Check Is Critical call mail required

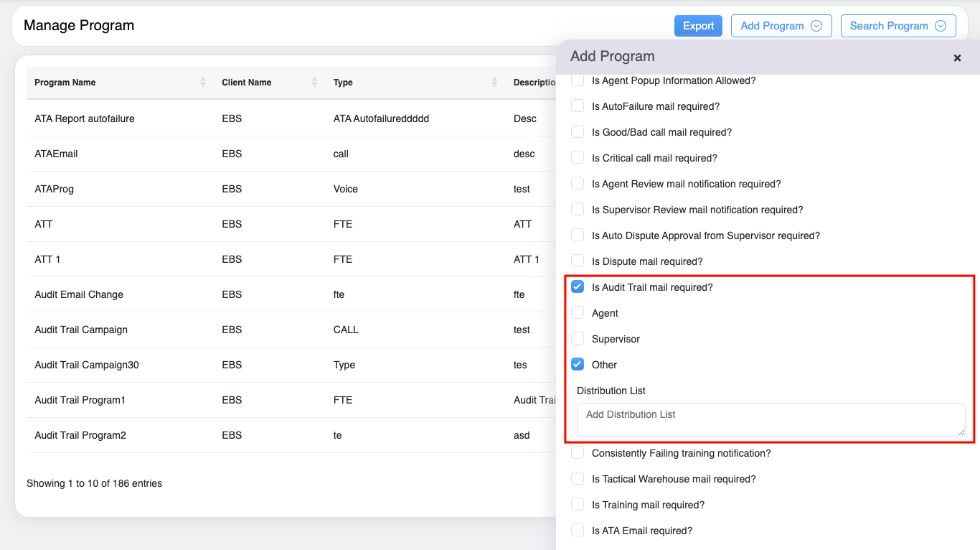[x=578, y=158]
